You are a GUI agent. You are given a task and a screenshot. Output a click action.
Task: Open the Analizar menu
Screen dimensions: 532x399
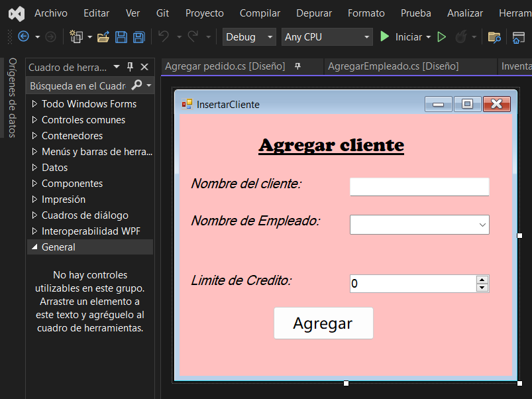[x=465, y=13]
